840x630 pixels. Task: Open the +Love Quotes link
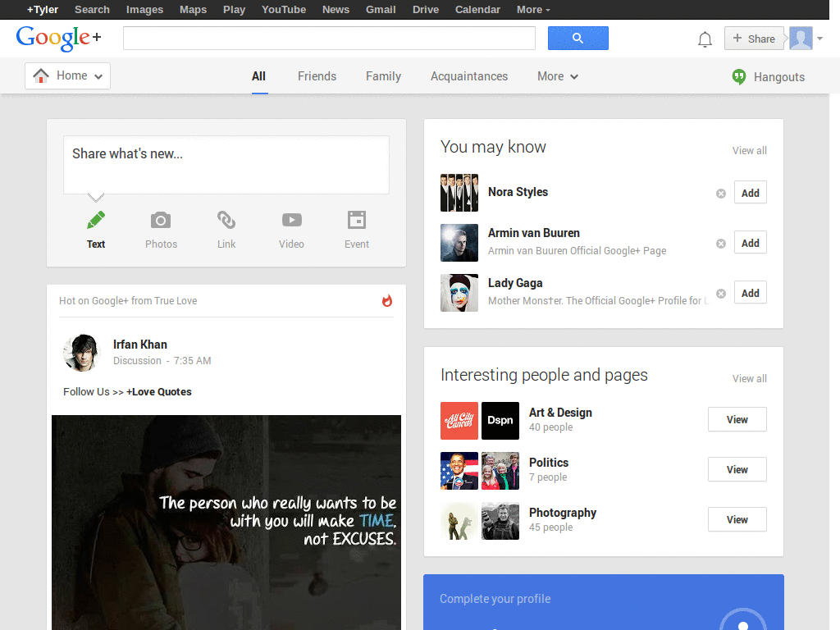[x=158, y=391]
